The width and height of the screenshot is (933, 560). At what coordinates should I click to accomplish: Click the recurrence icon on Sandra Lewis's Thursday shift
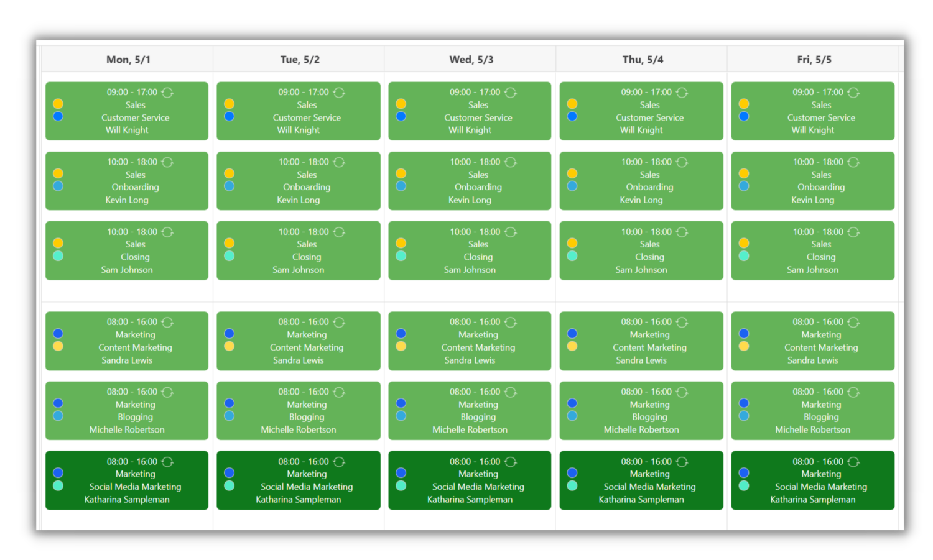[682, 322]
